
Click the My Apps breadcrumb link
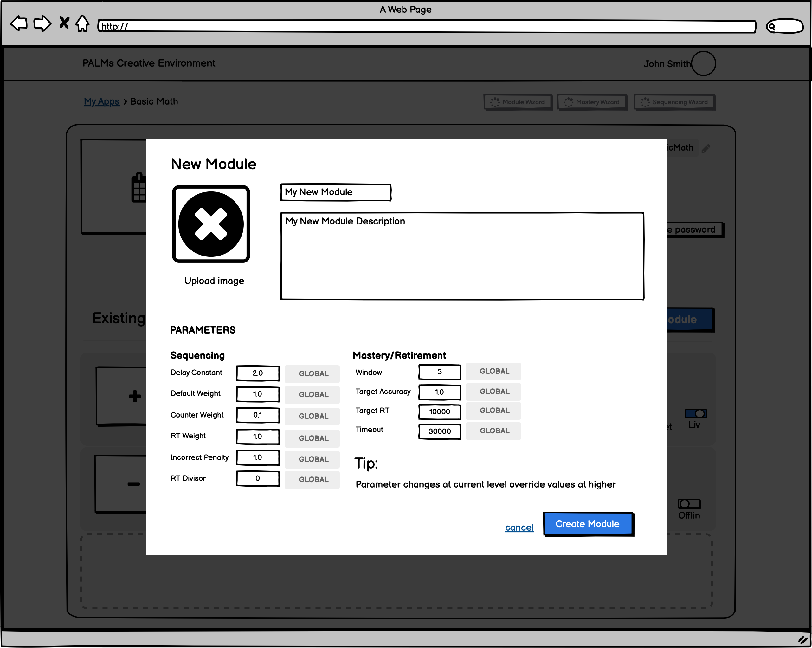click(x=101, y=101)
